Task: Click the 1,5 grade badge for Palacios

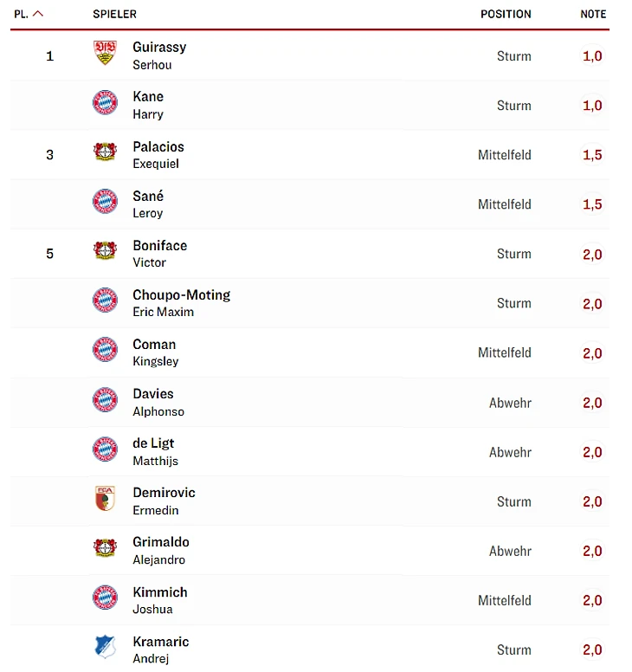Action: 592,155
